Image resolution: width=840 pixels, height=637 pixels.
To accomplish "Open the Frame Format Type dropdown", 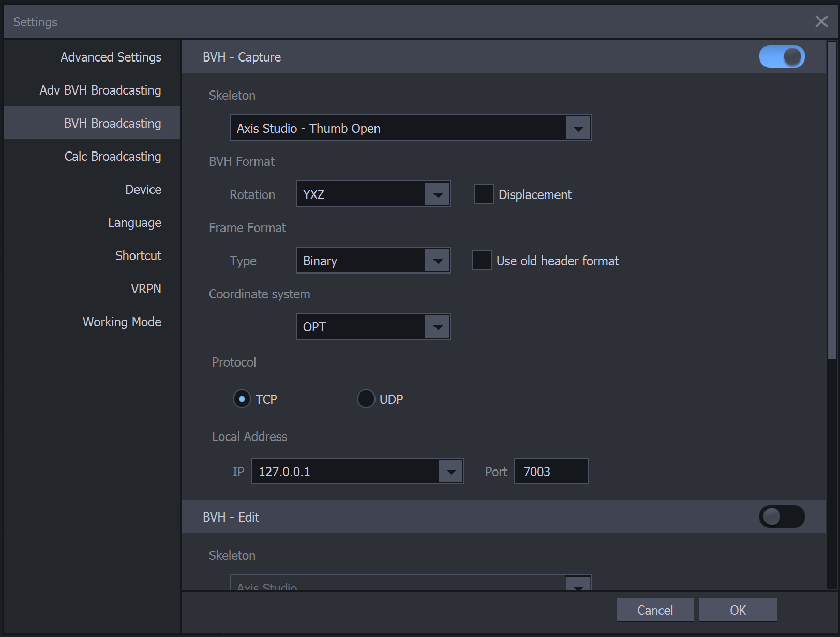I will [373, 261].
